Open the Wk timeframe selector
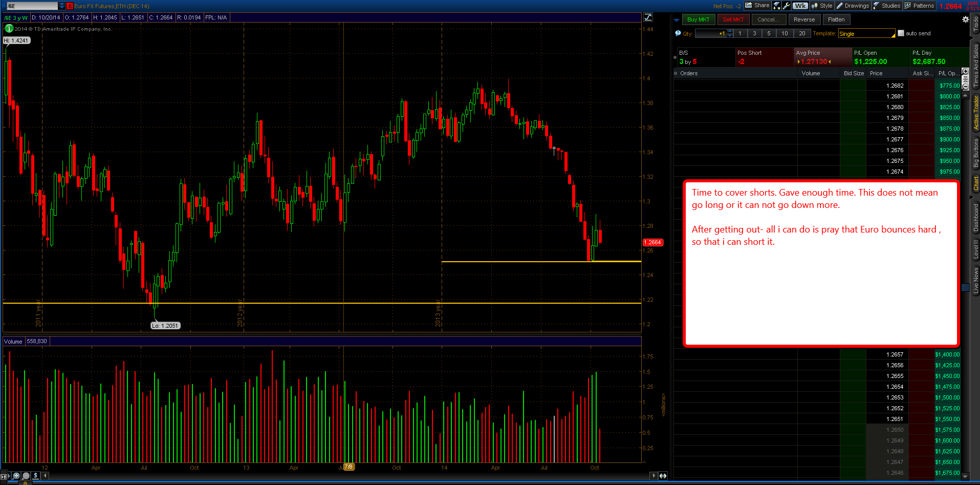 click(800, 6)
